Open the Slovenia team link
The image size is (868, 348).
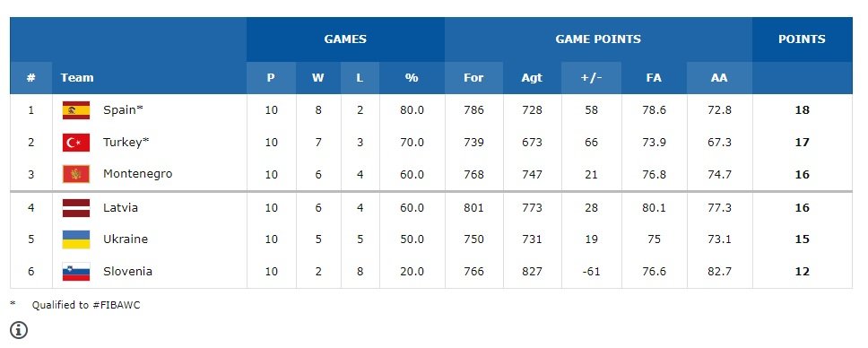click(128, 272)
